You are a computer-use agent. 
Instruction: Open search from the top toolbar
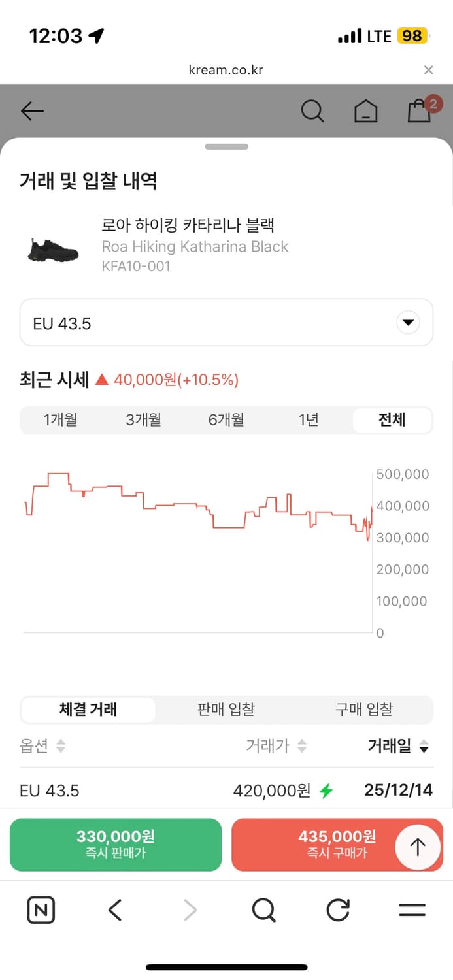[x=312, y=111]
